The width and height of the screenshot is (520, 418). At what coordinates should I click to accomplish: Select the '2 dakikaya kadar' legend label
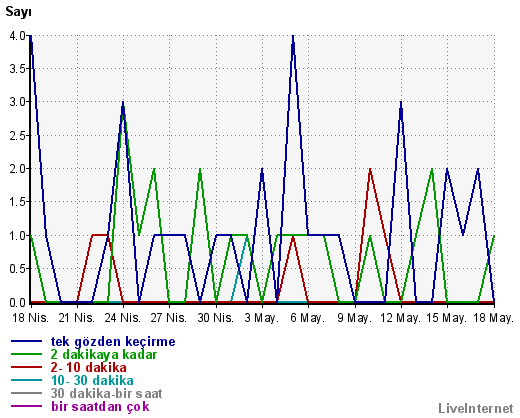[x=104, y=354]
